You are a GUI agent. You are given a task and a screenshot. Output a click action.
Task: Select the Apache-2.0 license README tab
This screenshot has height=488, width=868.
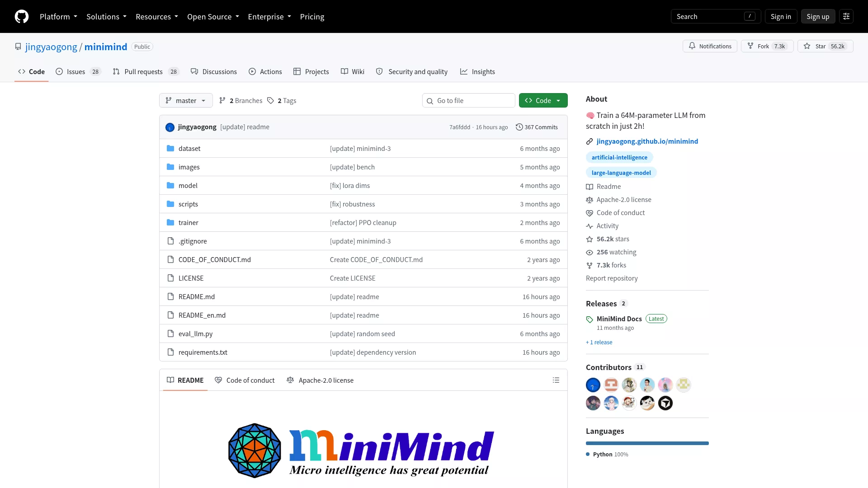point(320,380)
